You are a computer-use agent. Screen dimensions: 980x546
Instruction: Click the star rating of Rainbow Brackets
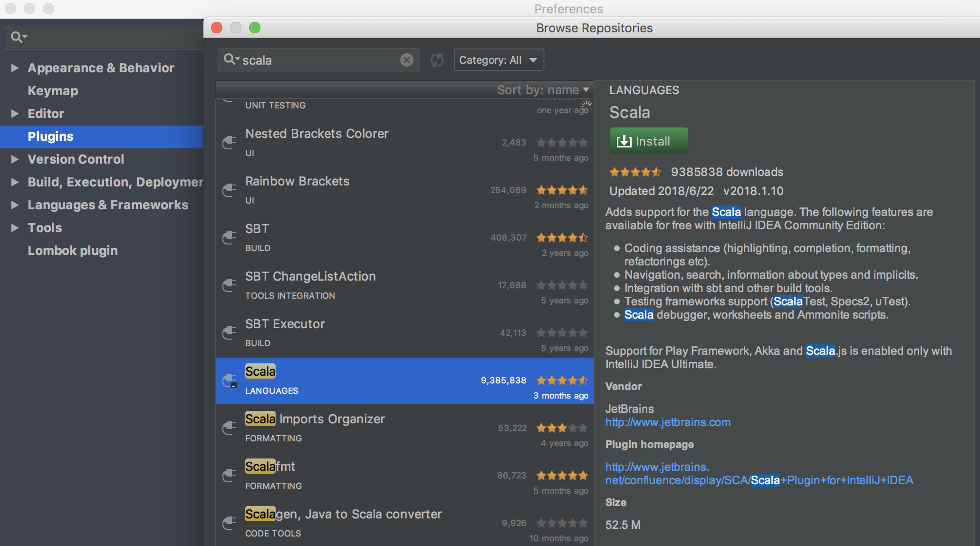tap(562, 190)
